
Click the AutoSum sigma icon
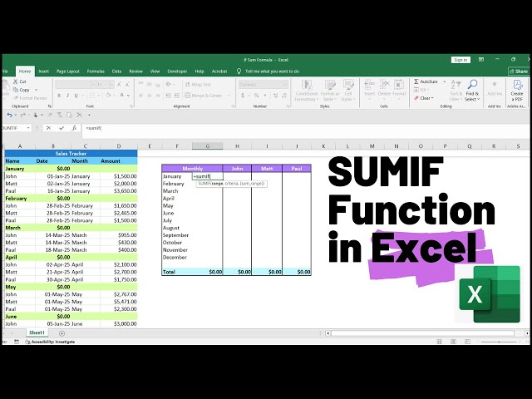coord(416,81)
